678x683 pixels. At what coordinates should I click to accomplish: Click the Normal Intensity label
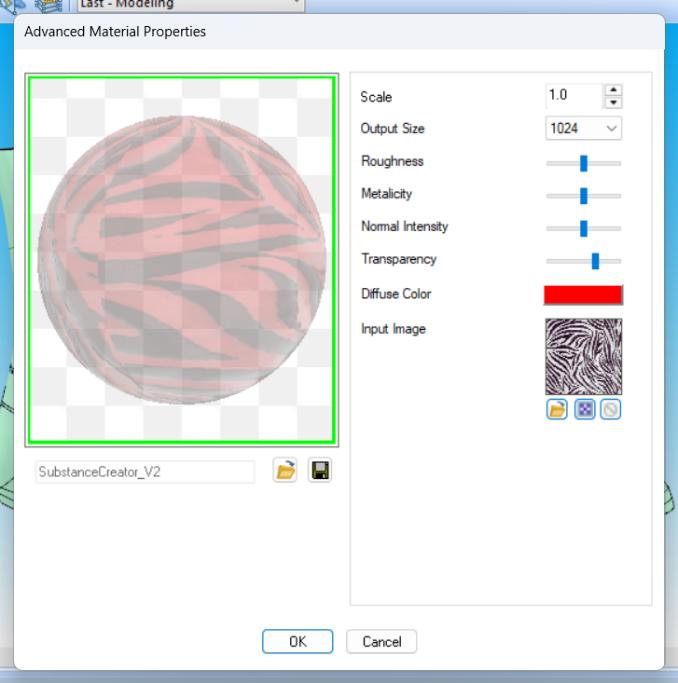pyautogui.click(x=405, y=227)
